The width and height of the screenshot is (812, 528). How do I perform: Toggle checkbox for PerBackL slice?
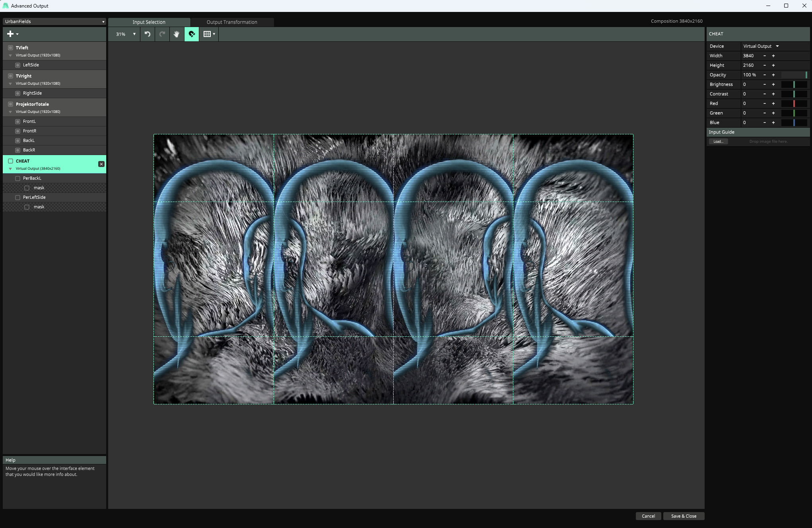point(17,179)
